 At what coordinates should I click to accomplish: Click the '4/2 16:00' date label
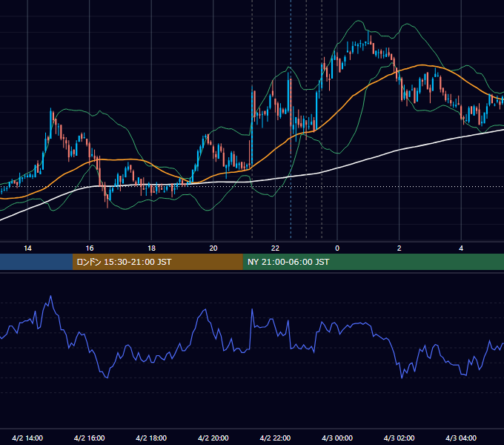click(x=90, y=438)
